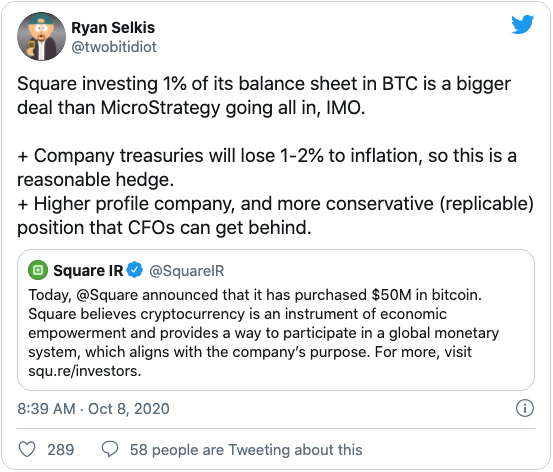Click the heart like icon
This screenshot has width=553, height=472.
tap(27, 449)
